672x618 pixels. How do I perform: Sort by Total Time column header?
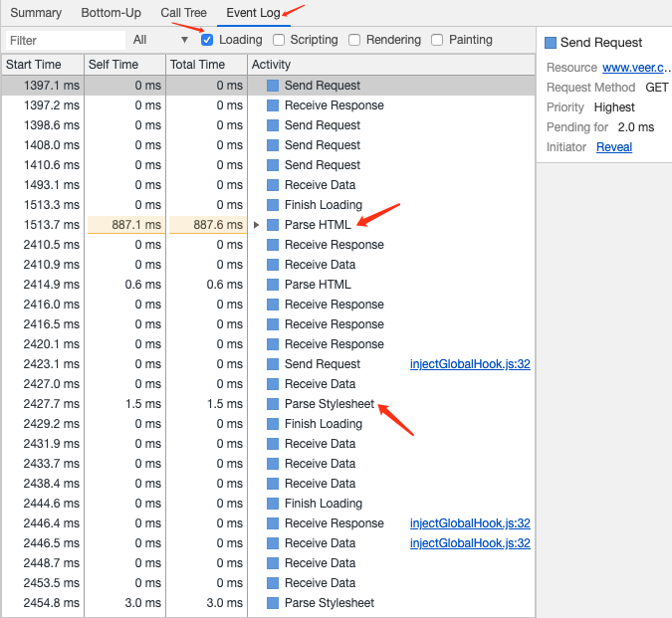pos(206,65)
